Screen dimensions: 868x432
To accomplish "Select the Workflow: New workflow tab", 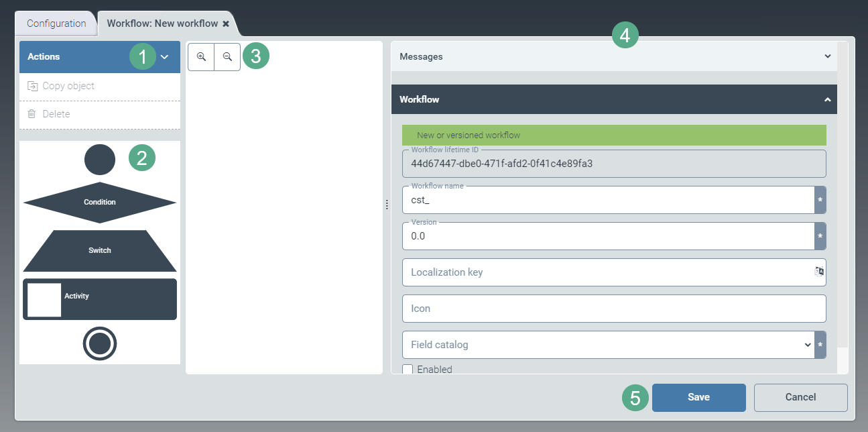I will [161, 21].
